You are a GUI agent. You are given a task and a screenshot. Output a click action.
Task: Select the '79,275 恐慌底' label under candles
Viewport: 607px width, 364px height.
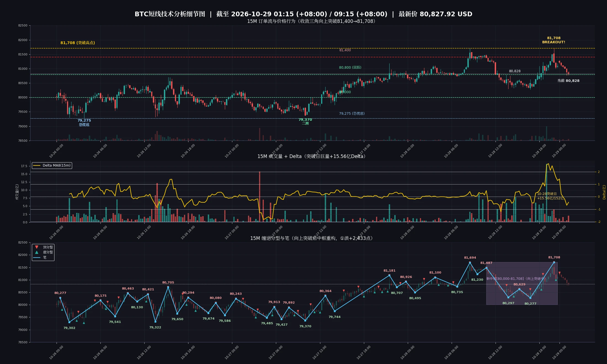[x=84, y=122]
